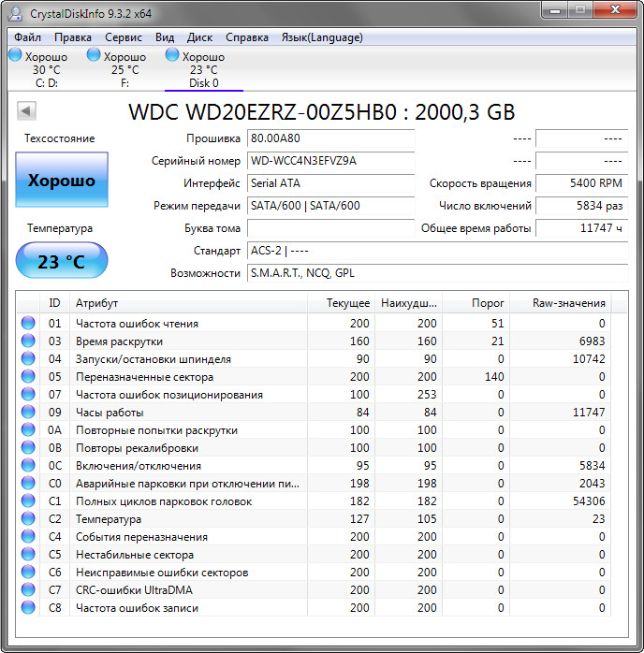The height and width of the screenshot is (653, 644).
Task: Click status orb for attribute C5 row
Action: [x=28, y=554]
